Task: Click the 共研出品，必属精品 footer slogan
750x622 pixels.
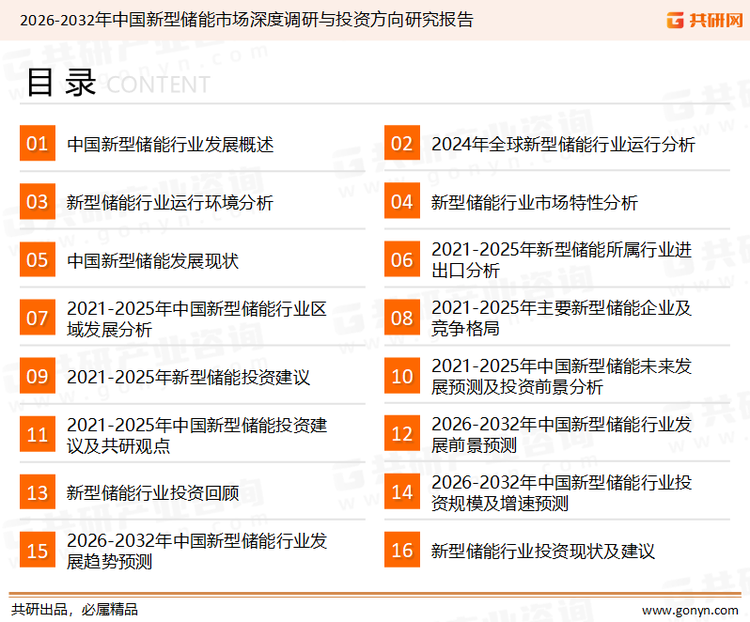Action: coord(75,610)
